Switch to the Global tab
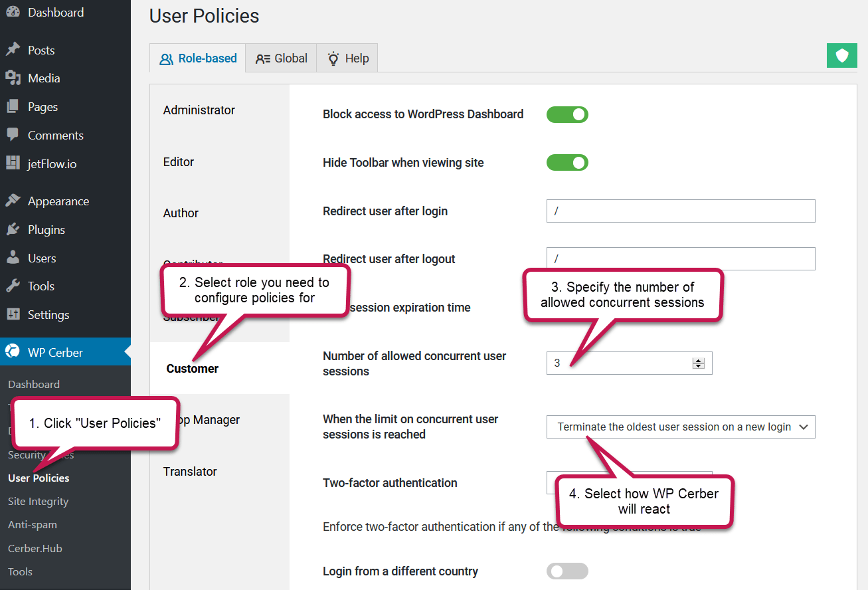Viewport: 868px width, 590px height. (282, 58)
